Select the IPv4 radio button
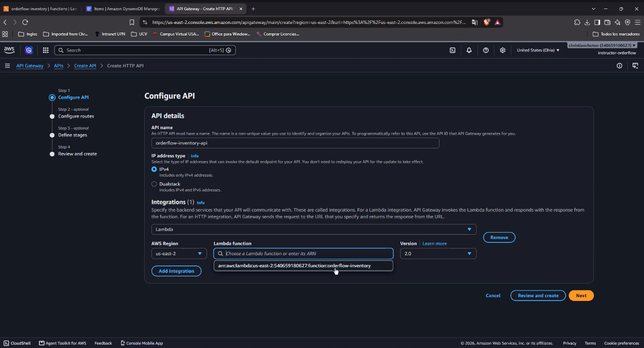The image size is (644, 348). 154,169
